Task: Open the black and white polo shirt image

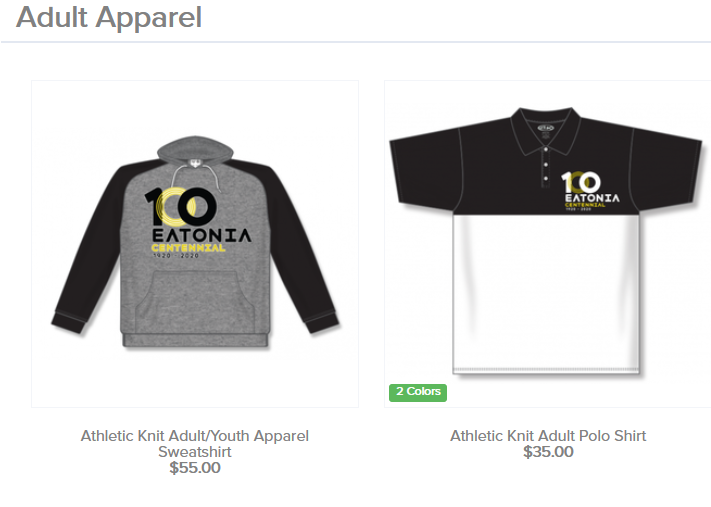Action: [548, 244]
